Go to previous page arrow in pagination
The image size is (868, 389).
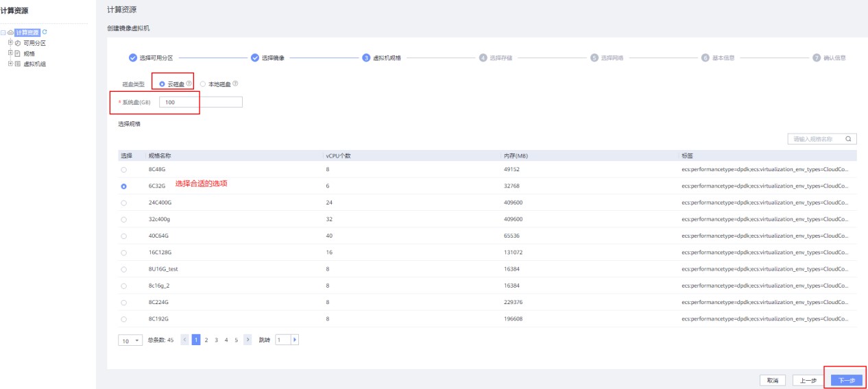pyautogui.click(x=184, y=340)
